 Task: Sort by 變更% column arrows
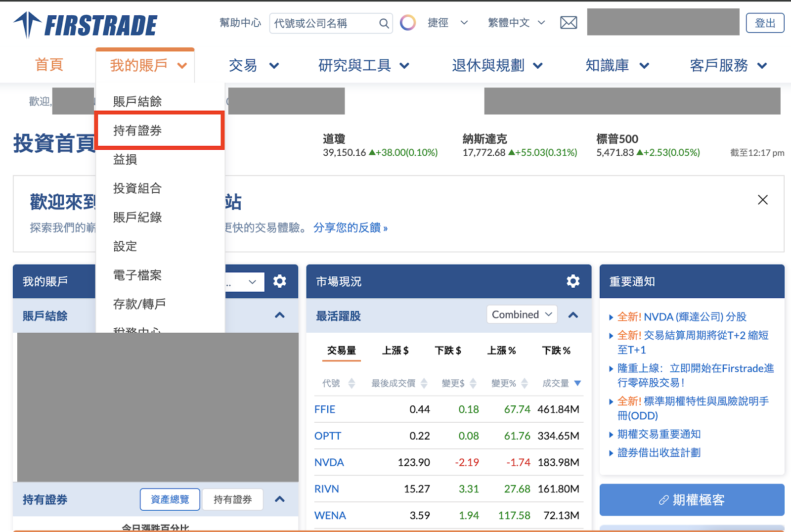525,383
